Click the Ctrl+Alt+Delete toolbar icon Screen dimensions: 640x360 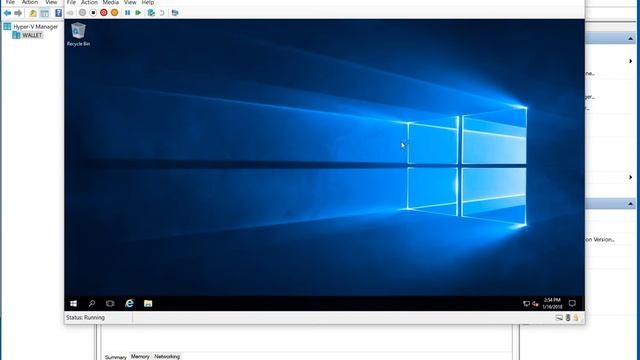pos(70,13)
